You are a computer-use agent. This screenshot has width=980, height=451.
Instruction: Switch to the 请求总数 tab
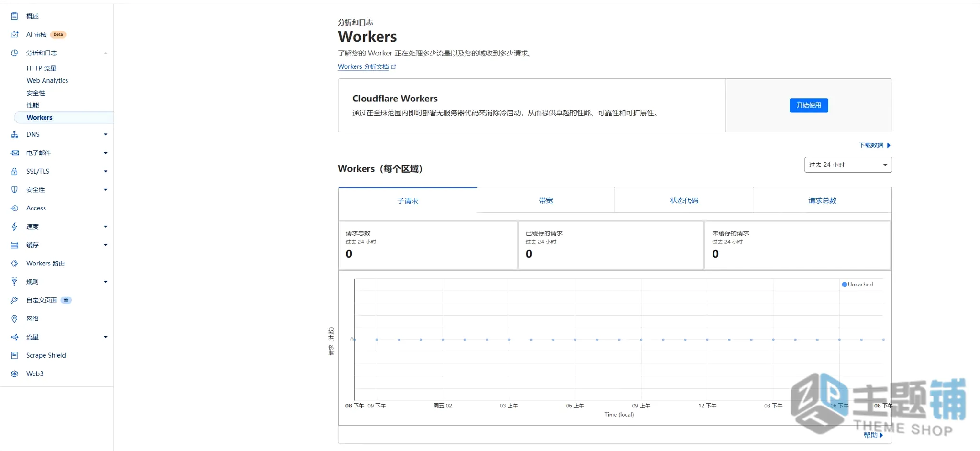(x=822, y=201)
